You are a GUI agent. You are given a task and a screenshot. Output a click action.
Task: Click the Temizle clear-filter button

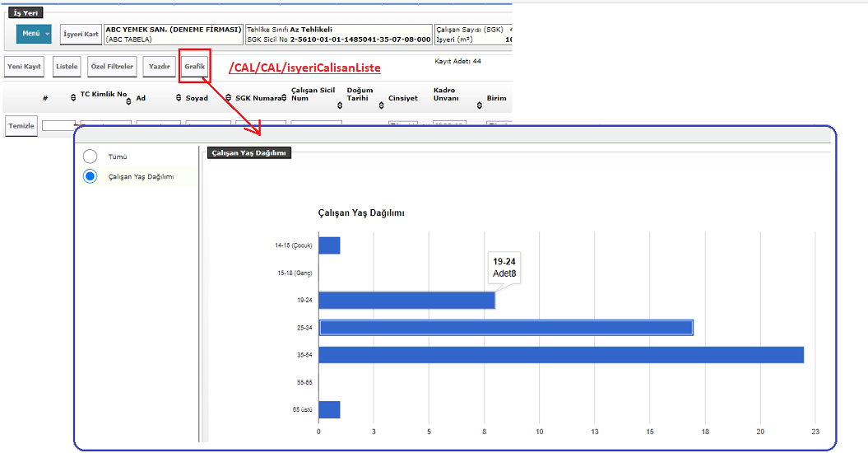click(x=21, y=126)
